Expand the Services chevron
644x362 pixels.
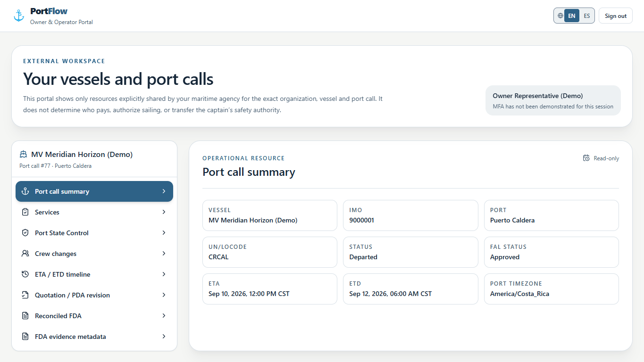[x=164, y=212]
